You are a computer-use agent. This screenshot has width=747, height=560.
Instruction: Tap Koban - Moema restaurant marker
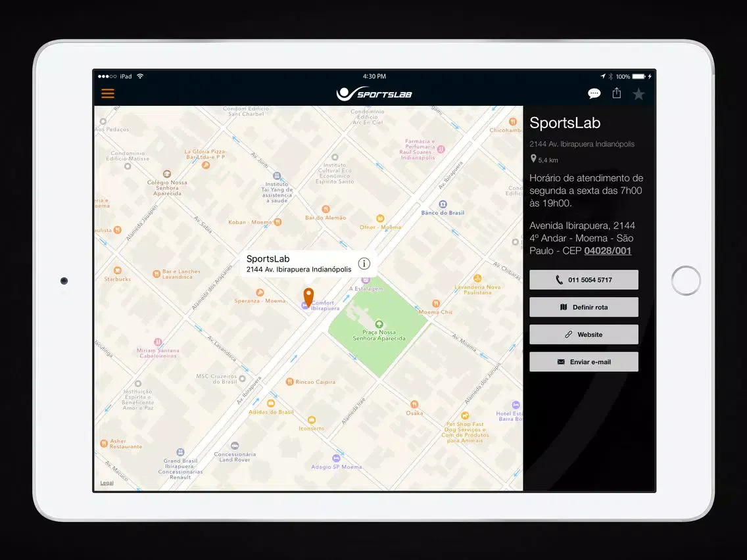click(277, 222)
